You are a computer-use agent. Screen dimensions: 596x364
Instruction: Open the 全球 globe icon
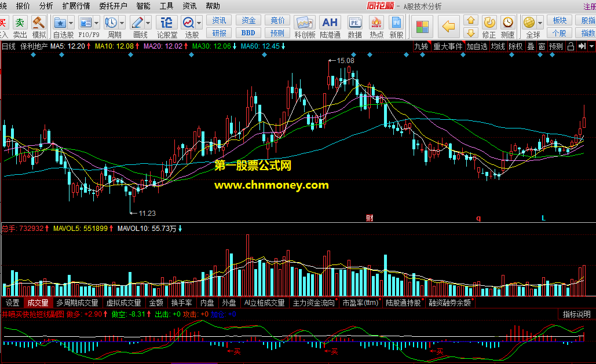coord(529,23)
